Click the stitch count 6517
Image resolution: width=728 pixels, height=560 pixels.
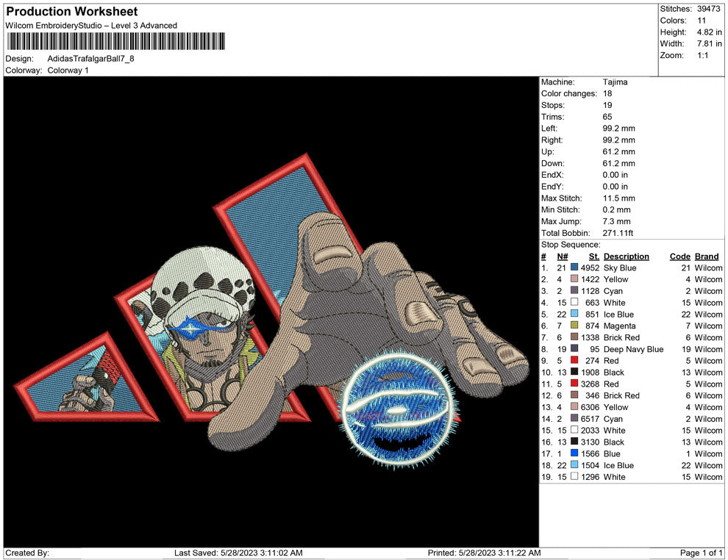590,418
